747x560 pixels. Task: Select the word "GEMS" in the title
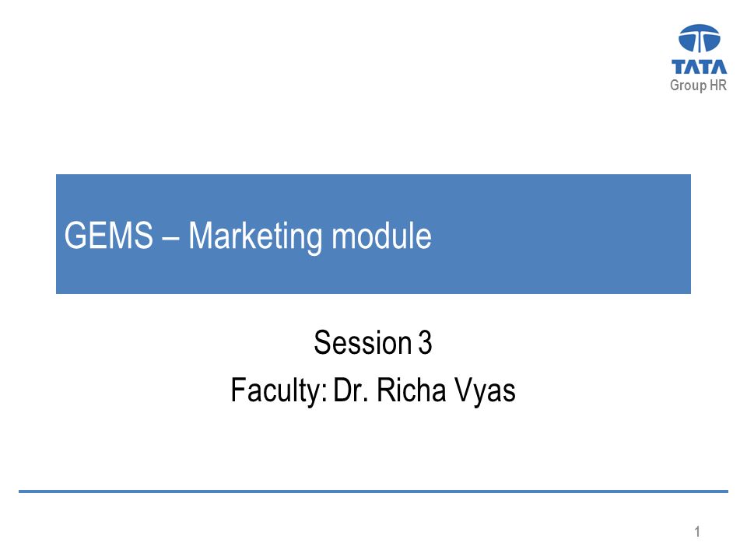coord(109,235)
